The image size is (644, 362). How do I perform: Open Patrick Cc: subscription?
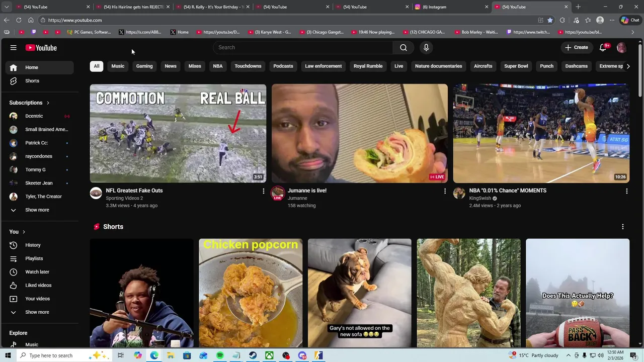click(x=39, y=143)
